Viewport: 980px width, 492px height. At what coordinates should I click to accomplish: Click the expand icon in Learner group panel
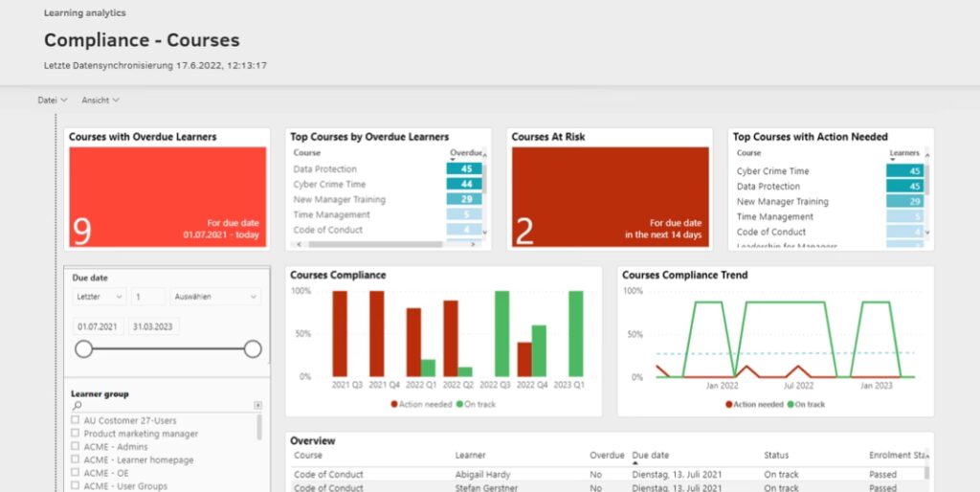tap(257, 406)
